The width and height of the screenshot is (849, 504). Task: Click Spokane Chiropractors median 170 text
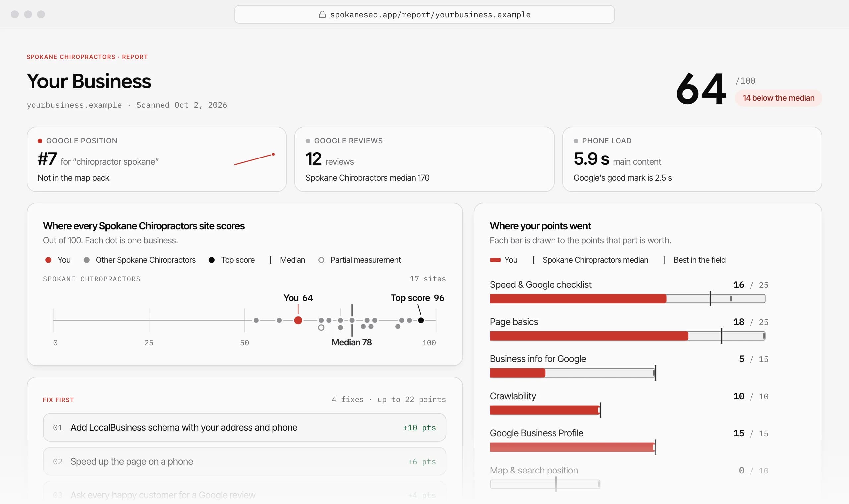coord(367,178)
